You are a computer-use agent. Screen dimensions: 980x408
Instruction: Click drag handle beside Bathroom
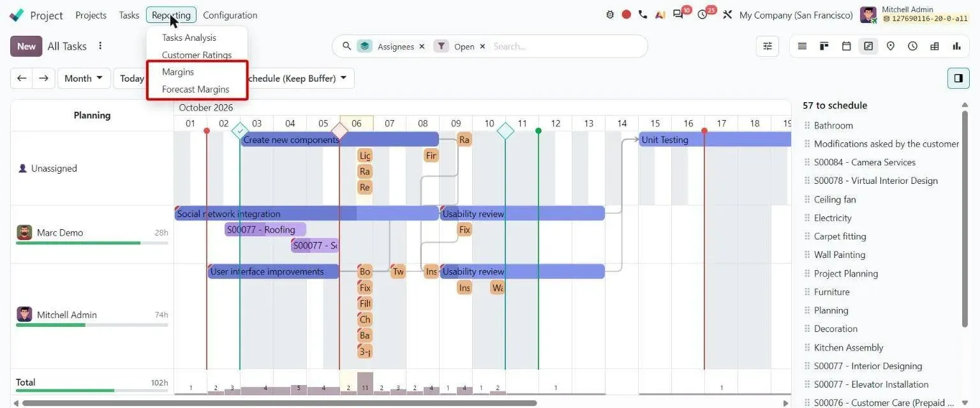tap(807, 125)
